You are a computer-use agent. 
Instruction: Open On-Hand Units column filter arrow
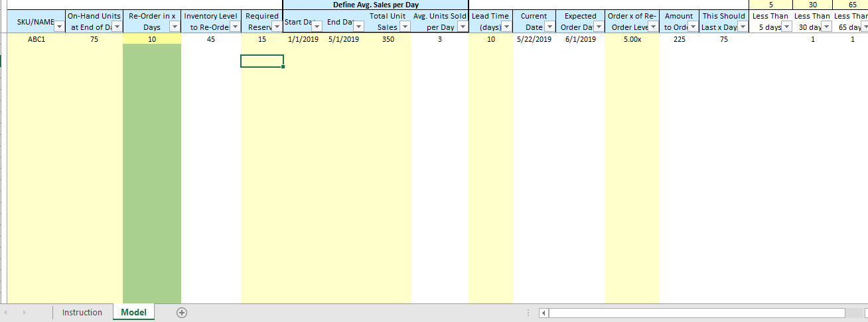click(x=117, y=27)
